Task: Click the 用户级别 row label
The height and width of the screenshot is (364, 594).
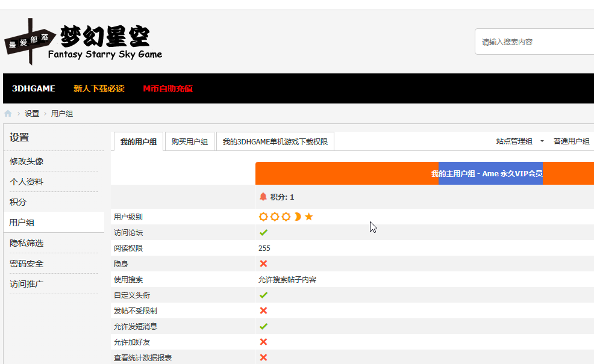Action: click(x=128, y=217)
